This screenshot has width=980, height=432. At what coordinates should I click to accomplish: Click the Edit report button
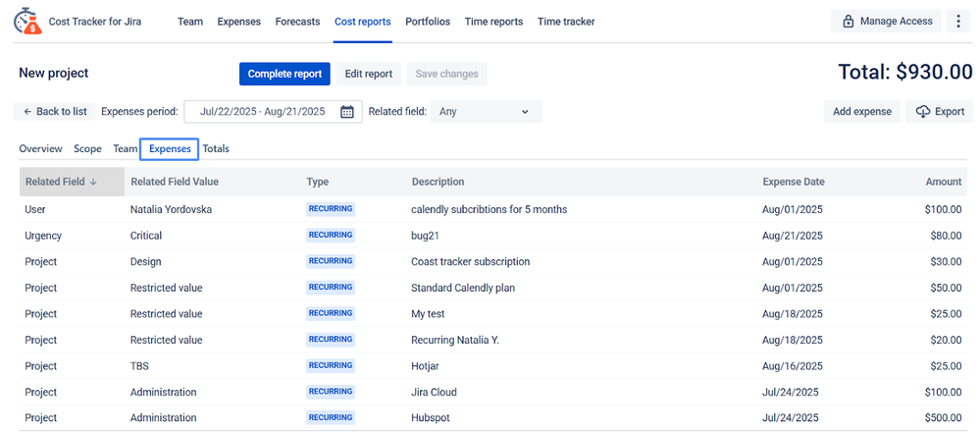368,74
